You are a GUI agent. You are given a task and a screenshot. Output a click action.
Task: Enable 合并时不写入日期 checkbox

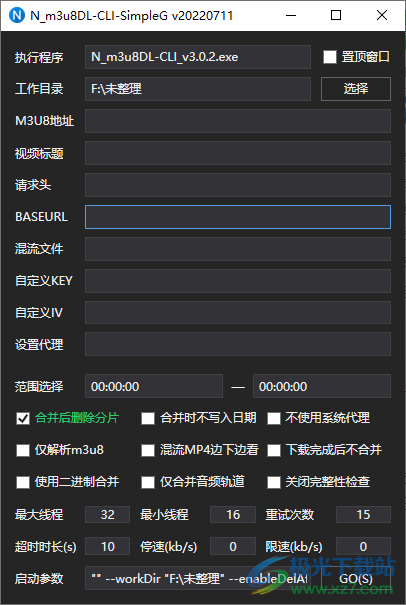click(x=148, y=418)
